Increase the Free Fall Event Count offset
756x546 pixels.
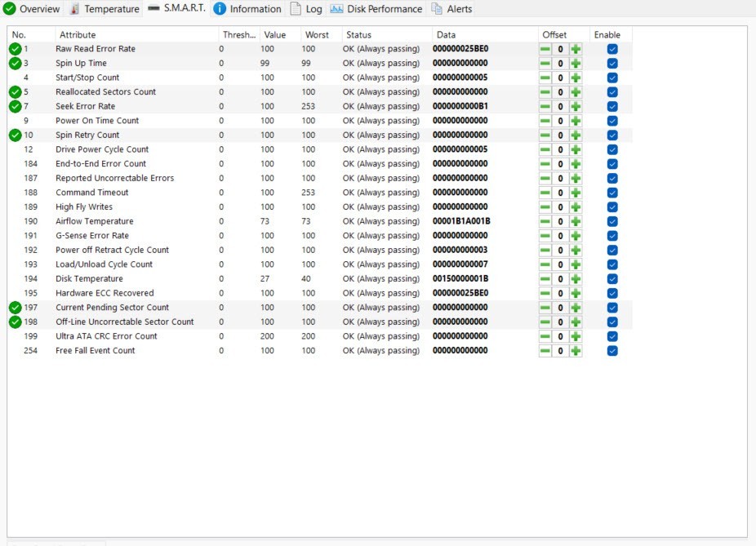pos(576,351)
